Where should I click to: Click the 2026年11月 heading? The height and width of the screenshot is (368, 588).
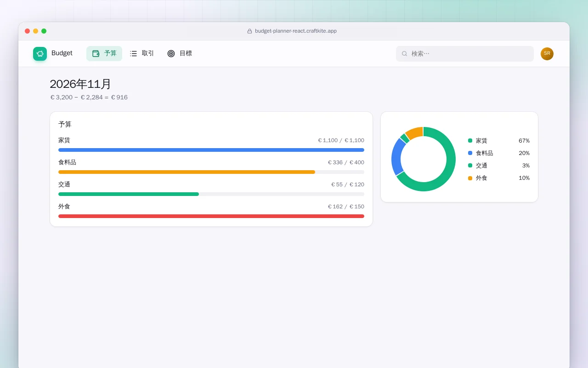(80, 84)
